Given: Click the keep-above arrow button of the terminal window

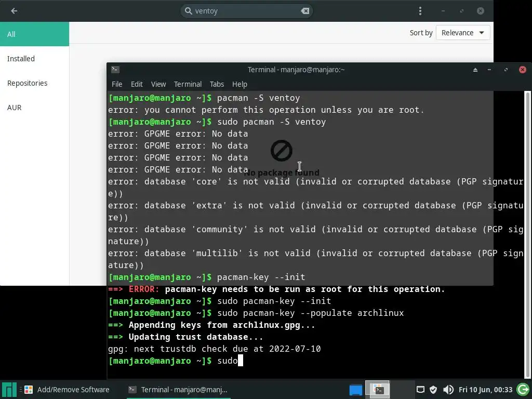Looking at the screenshot, I should (475, 70).
